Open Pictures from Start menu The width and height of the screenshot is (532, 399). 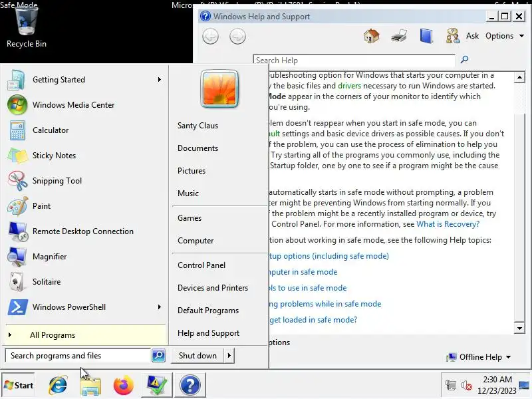pos(192,171)
